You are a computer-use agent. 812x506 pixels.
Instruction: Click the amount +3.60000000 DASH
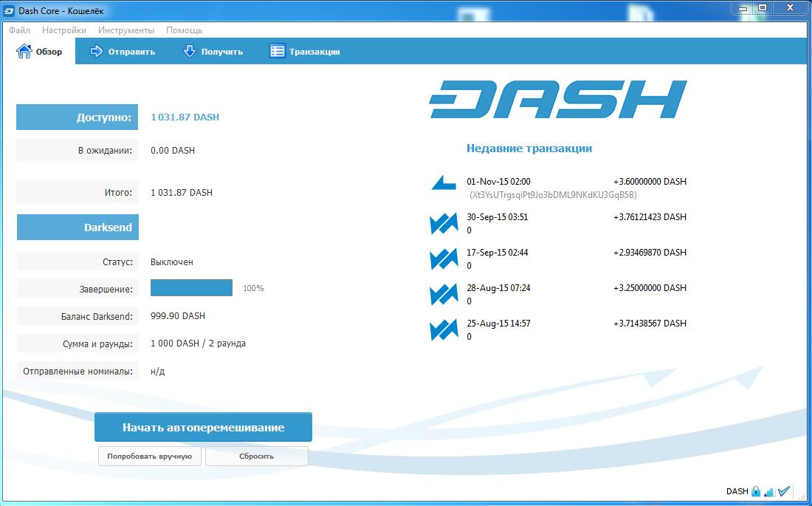click(x=650, y=182)
